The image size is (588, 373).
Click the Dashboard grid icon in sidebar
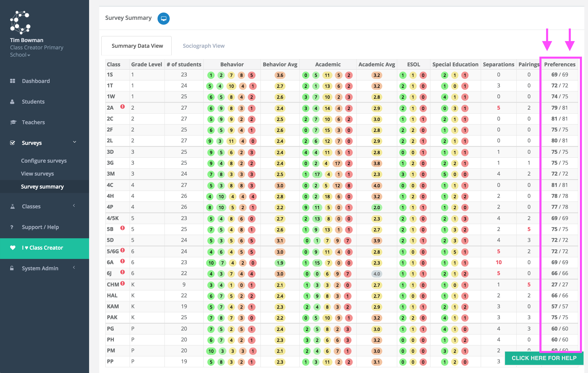(x=13, y=81)
